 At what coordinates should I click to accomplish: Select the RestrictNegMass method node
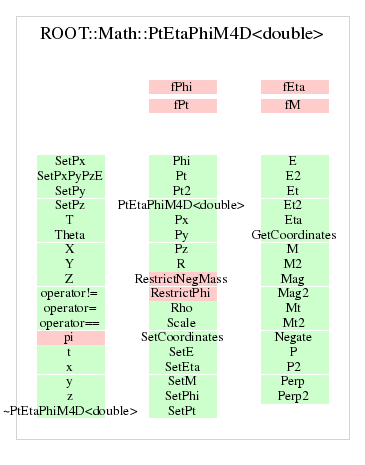coord(181,279)
